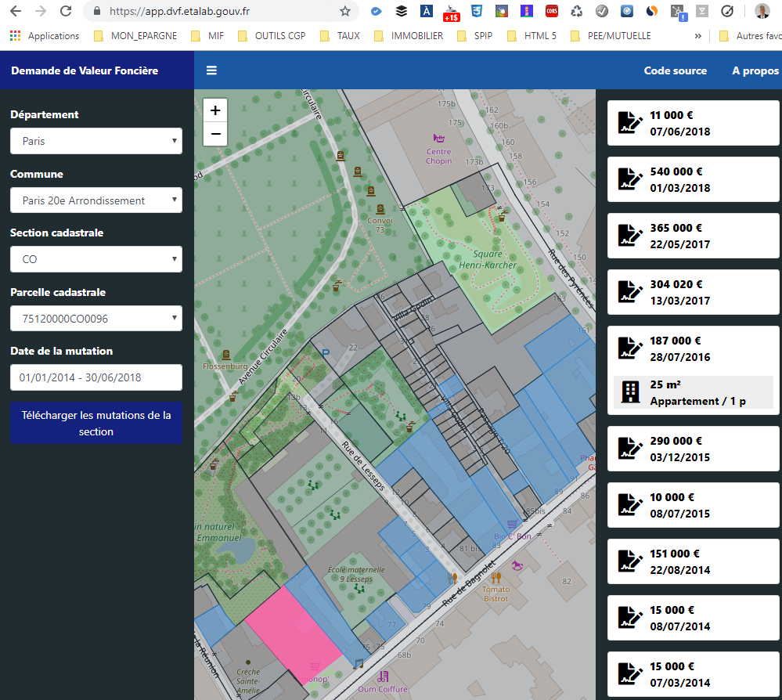Toggle the hamburger sidebar menu icon
The height and width of the screenshot is (700, 782).
[211, 70]
